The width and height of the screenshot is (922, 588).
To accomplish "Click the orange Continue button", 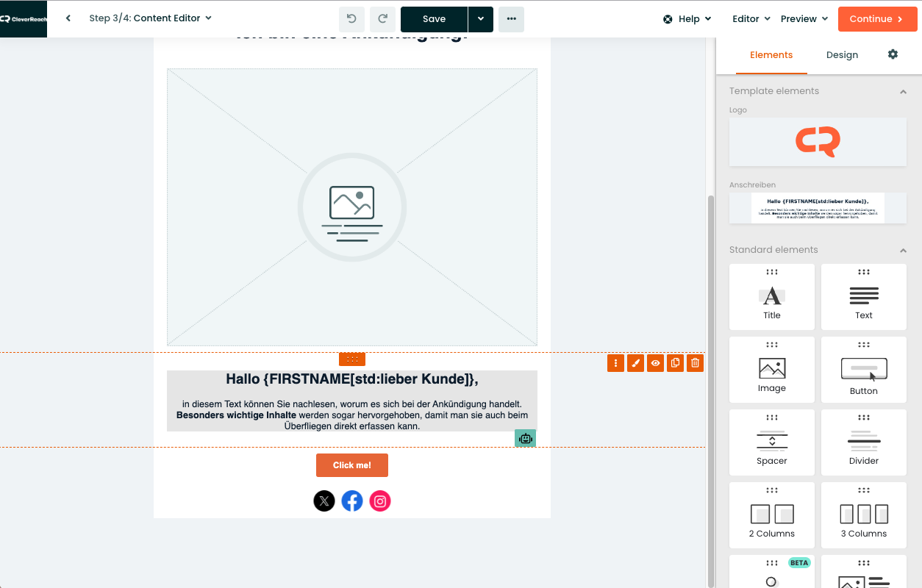I will pos(877,19).
